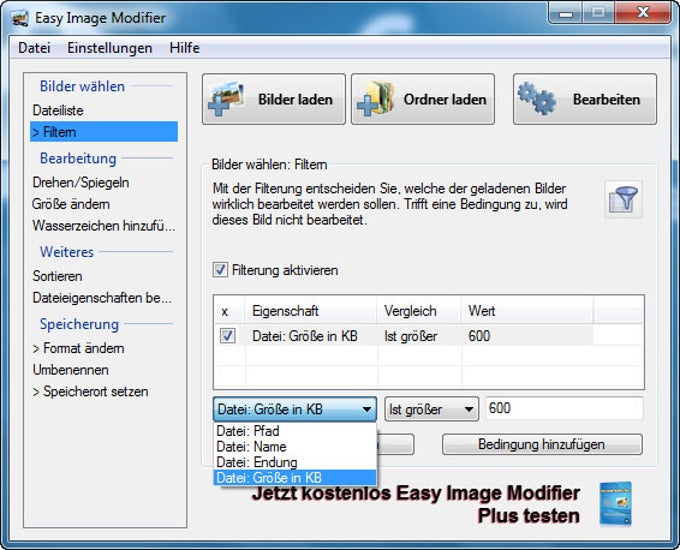The image size is (680, 550).
Task: Click the Wert column header
Action: 527,311
